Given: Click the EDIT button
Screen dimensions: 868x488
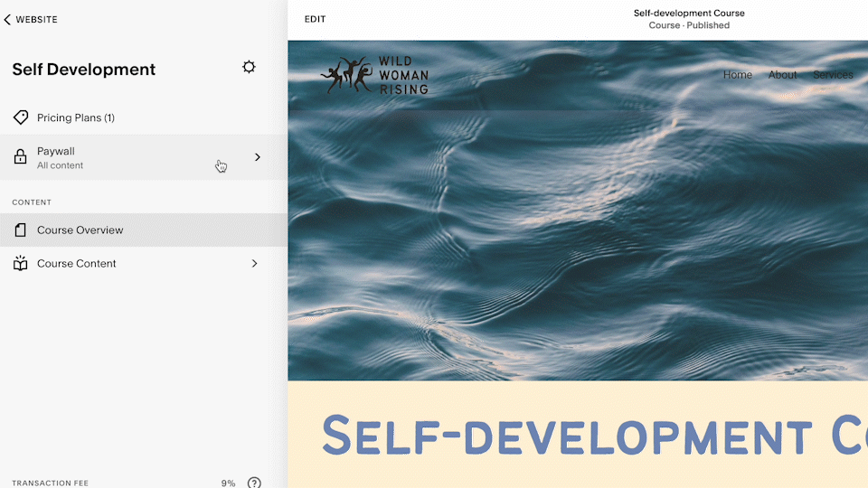Looking at the screenshot, I should pyautogui.click(x=315, y=19).
